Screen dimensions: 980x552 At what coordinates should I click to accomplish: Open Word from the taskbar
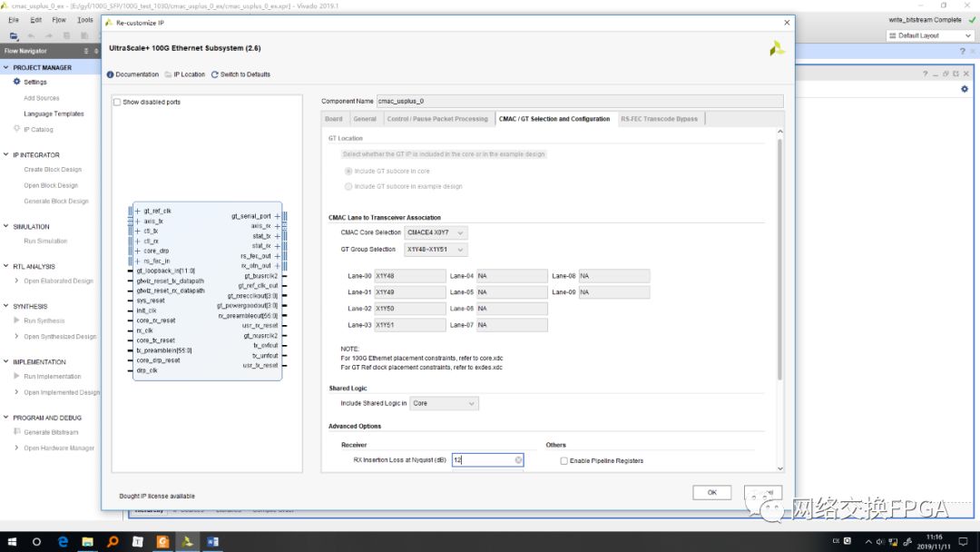coord(212,542)
